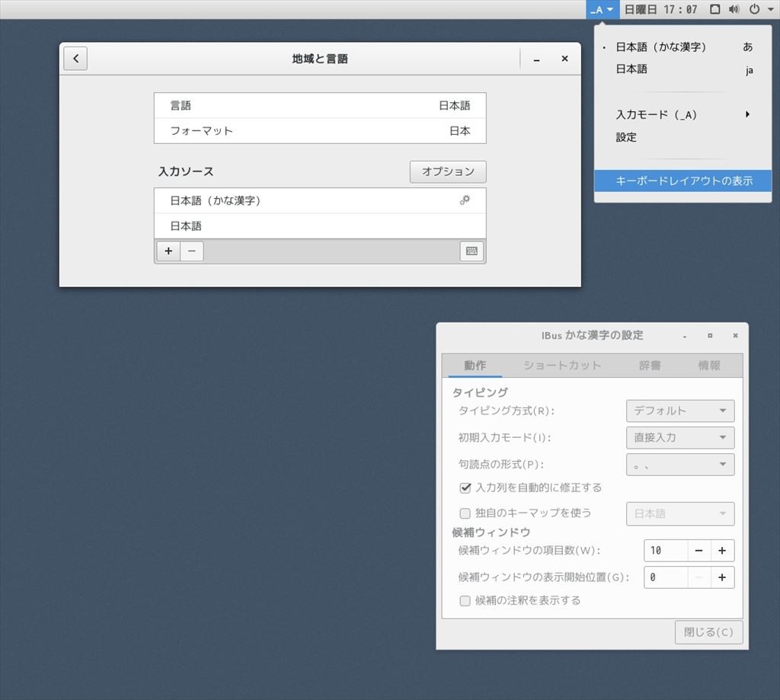Increase 候補ウィンドウの項目数 with plus
Screen dimensions: 780x700
[x=722, y=551]
